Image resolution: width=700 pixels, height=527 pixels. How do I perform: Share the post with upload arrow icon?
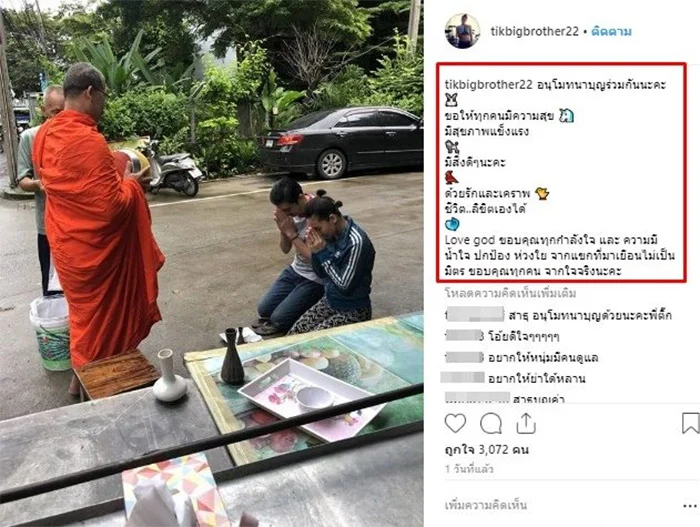point(526,423)
